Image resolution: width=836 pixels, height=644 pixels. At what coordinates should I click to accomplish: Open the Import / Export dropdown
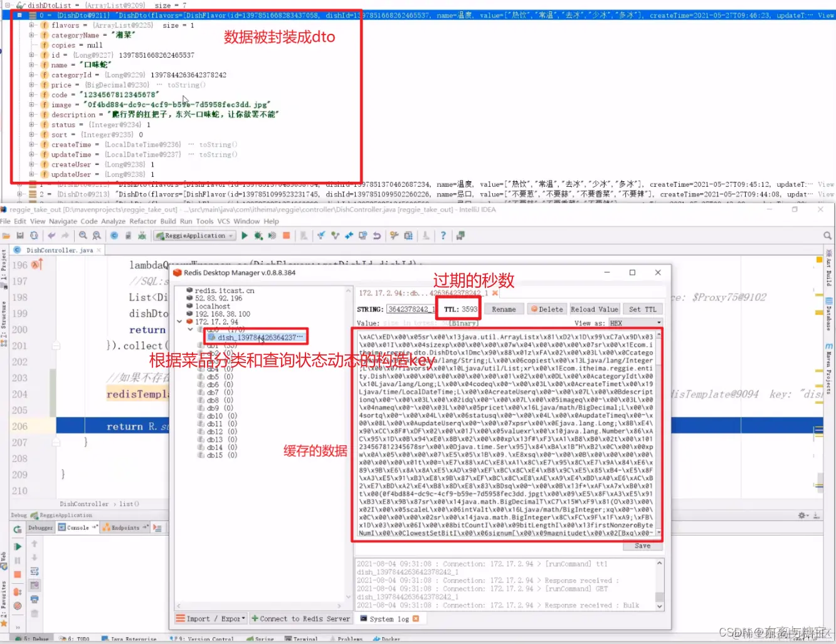pos(211,619)
